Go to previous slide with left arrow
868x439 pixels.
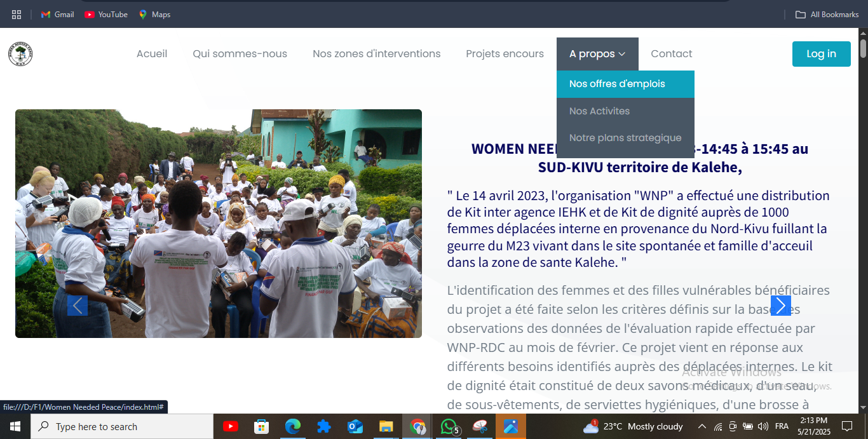pyautogui.click(x=78, y=306)
